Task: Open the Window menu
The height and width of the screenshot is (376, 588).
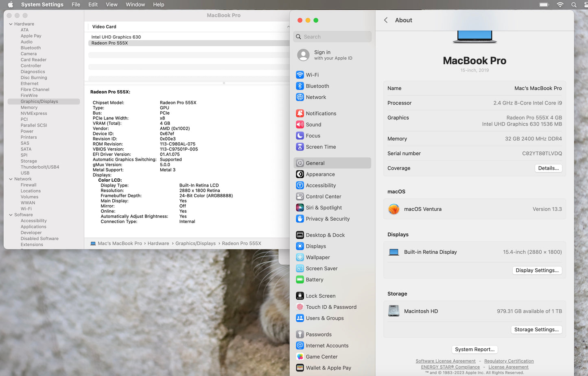Action: tap(135, 4)
